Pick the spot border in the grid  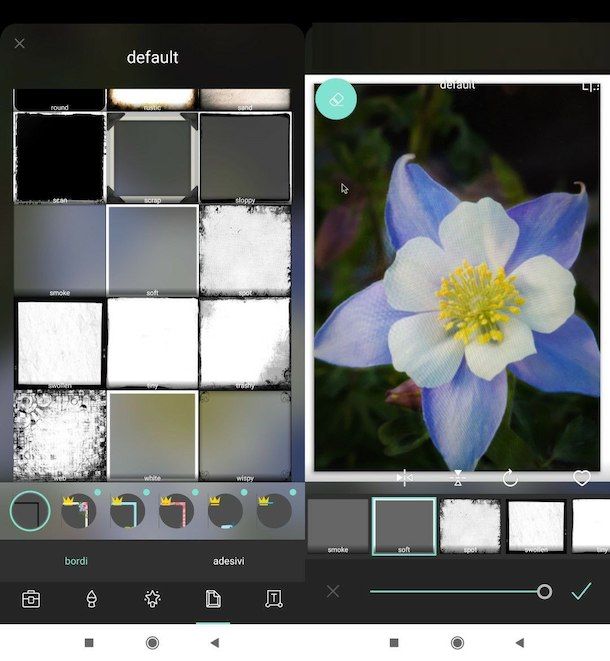point(245,251)
